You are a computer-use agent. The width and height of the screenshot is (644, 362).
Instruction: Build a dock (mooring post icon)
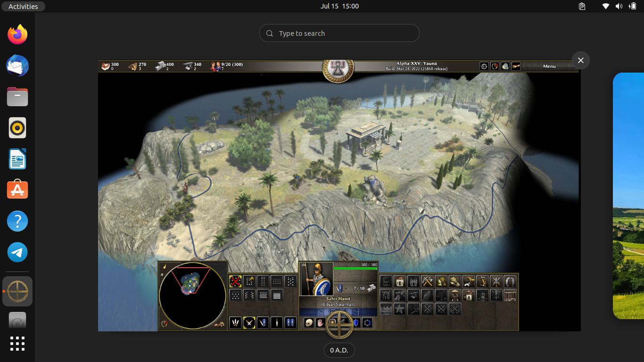482,281
